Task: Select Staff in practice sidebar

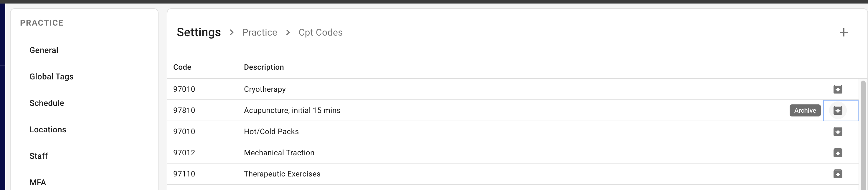Action: pos(38,156)
